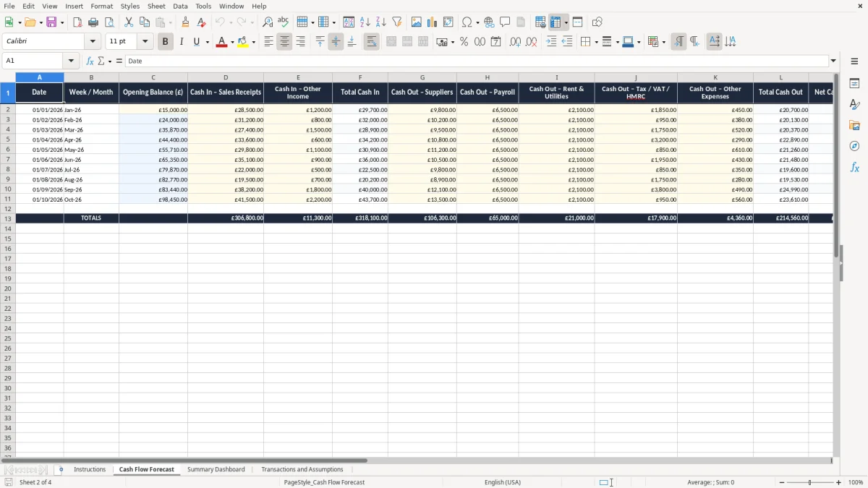Click the Increase Indent icon

(551, 42)
